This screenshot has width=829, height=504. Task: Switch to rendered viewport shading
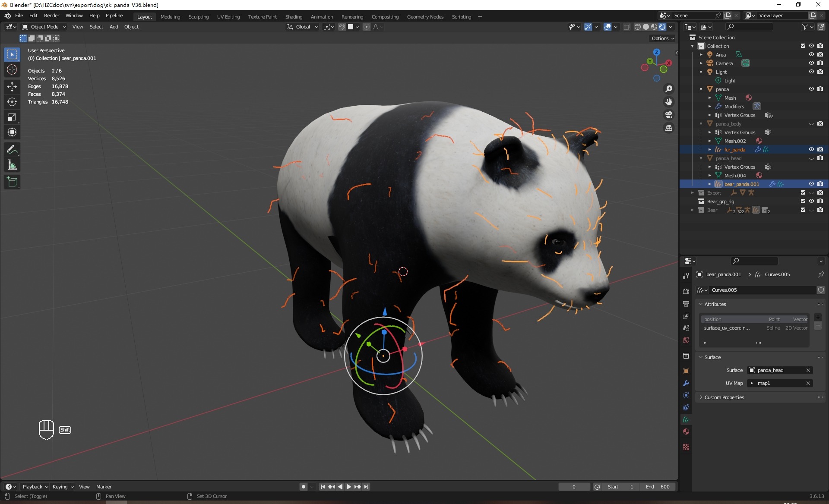pyautogui.click(x=662, y=27)
